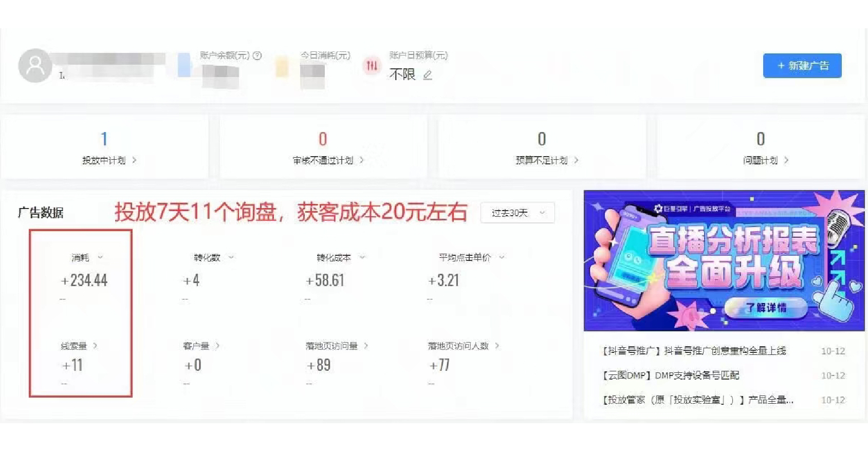This screenshot has height=452, width=868.
Task: Open 问题计划 arrow
Action: click(x=786, y=160)
